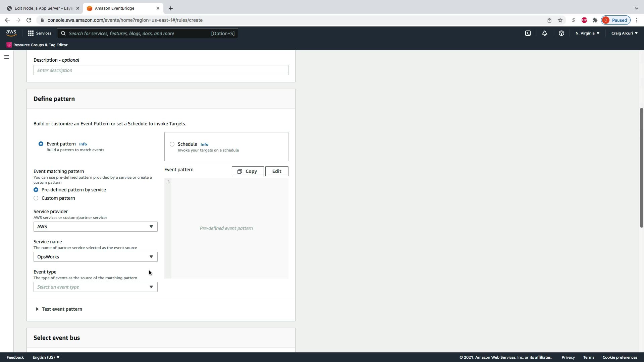
Task: Open the notifications bell
Action: [544, 33]
